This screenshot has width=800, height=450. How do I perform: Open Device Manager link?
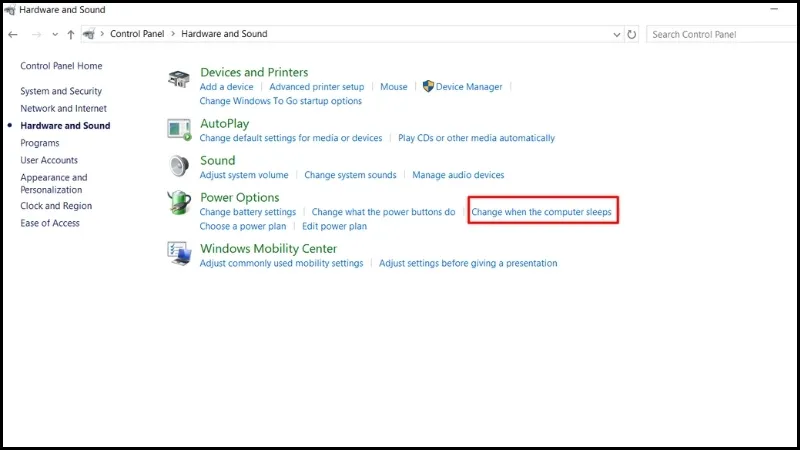469,87
